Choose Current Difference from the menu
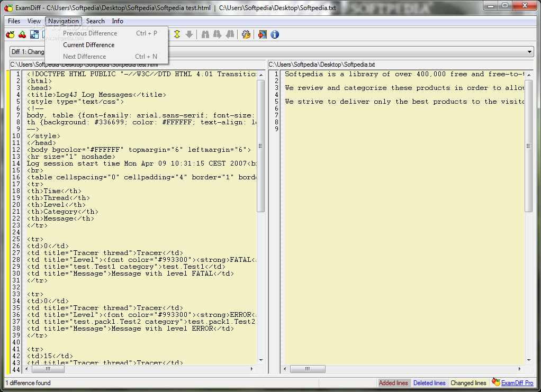The width and height of the screenshot is (541, 392). [x=106, y=45]
